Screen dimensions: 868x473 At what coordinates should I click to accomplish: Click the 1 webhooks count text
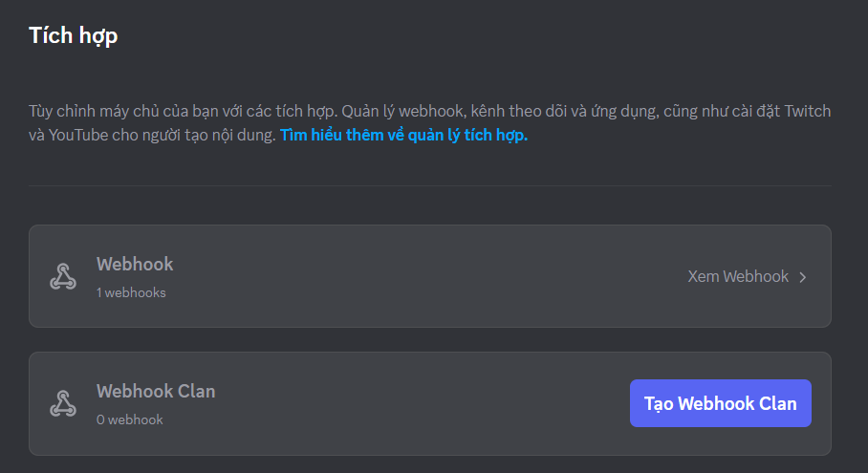pyautogui.click(x=131, y=292)
